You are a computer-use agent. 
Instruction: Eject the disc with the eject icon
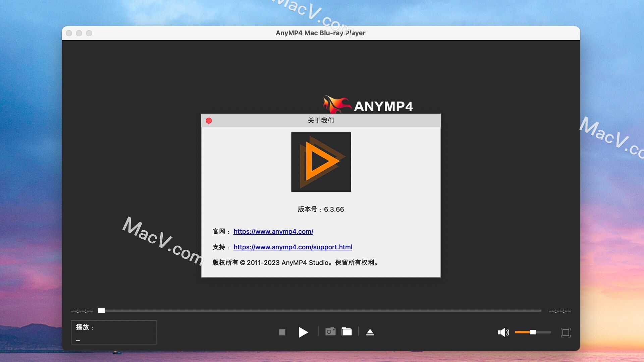(x=370, y=332)
